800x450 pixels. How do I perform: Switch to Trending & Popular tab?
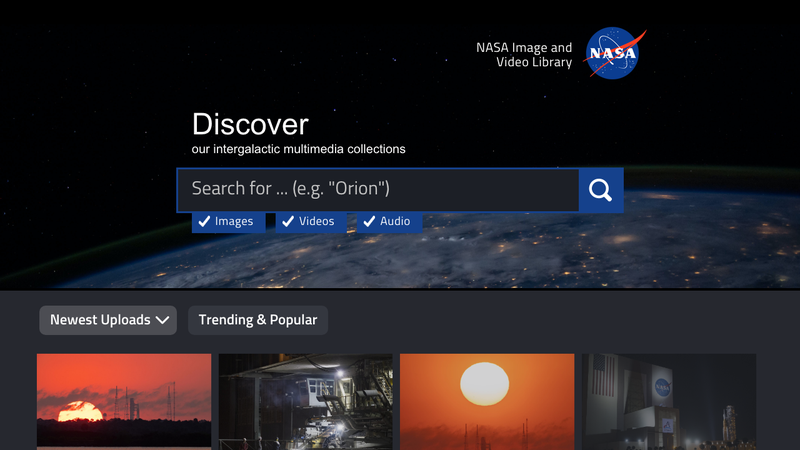click(x=258, y=320)
